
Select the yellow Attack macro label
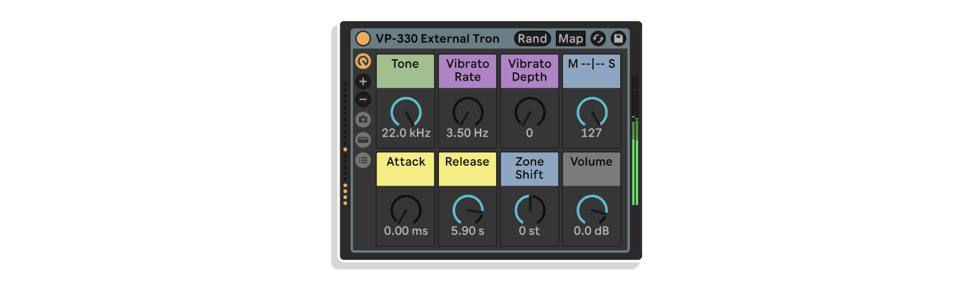click(x=405, y=169)
